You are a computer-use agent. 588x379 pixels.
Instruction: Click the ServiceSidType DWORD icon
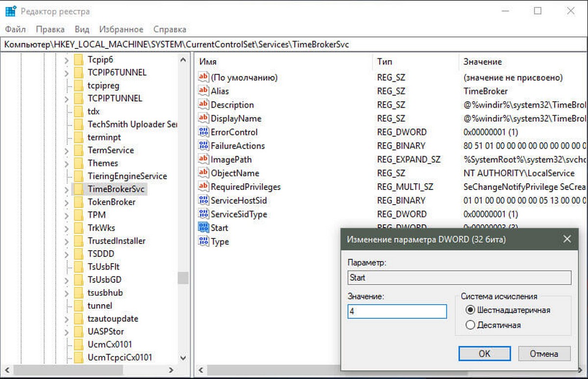[x=203, y=214]
